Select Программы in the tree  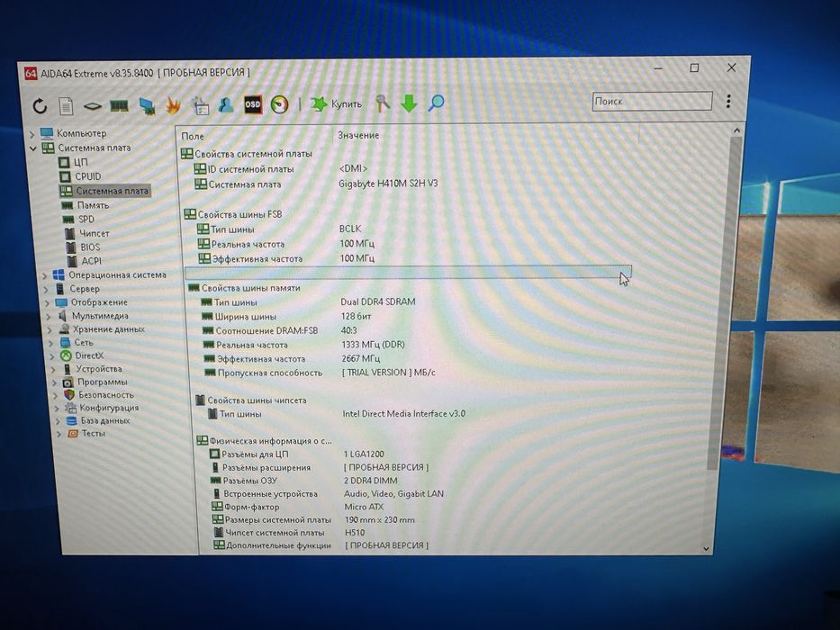[102, 382]
